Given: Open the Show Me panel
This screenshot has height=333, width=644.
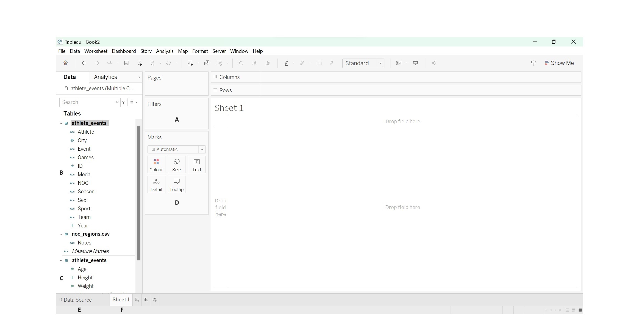Looking at the screenshot, I should coord(559,63).
